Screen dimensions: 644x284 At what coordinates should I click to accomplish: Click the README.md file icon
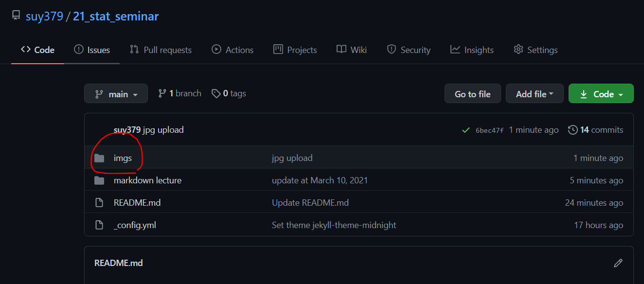pos(99,203)
